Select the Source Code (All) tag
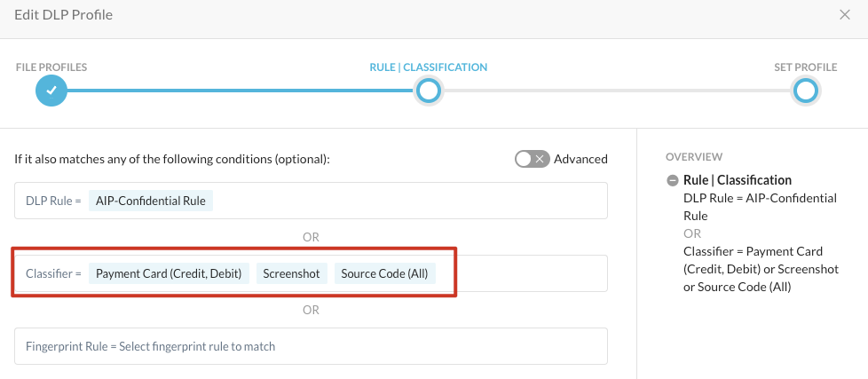This screenshot has height=379, width=868. click(384, 273)
